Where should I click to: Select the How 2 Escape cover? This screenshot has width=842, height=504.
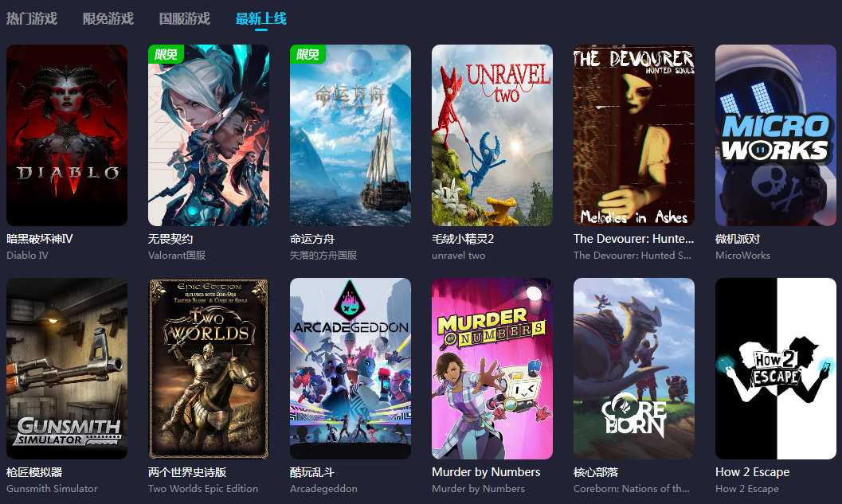point(776,369)
